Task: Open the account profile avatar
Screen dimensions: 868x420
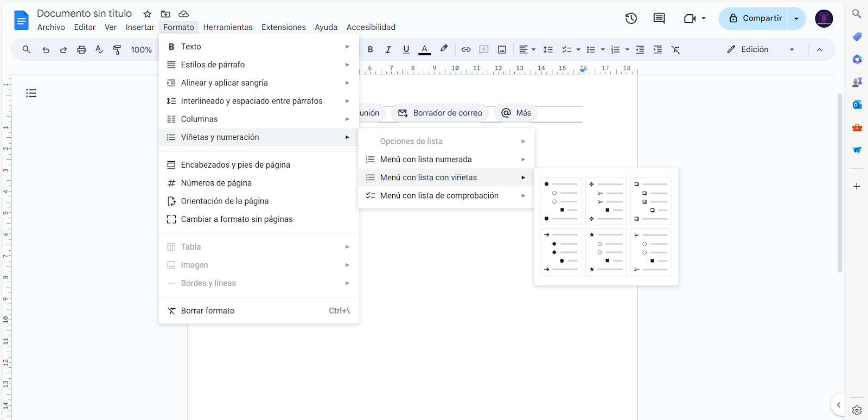Action: (824, 18)
